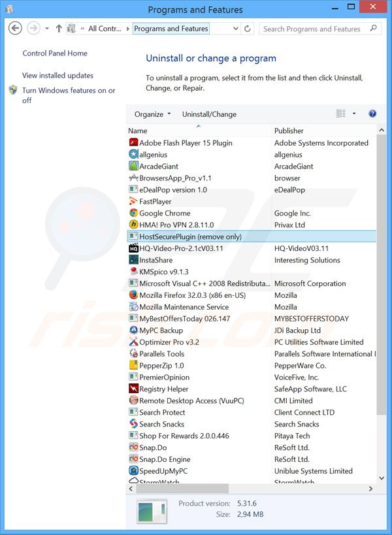Image resolution: width=392 pixels, height=535 pixels.
Task: Click the vertical scrollbar up arrow
Action: pos(382,130)
